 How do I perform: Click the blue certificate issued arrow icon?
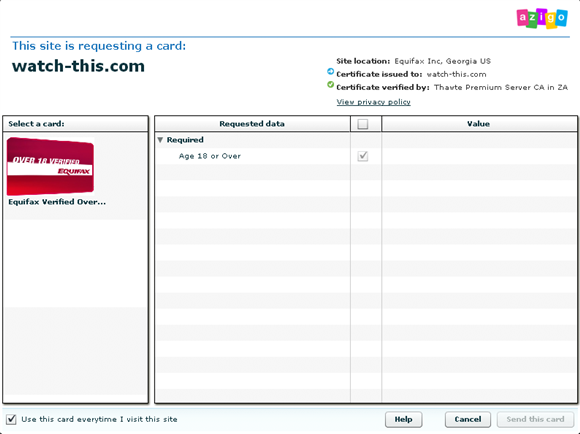pyautogui.click(x=330, y=71)
